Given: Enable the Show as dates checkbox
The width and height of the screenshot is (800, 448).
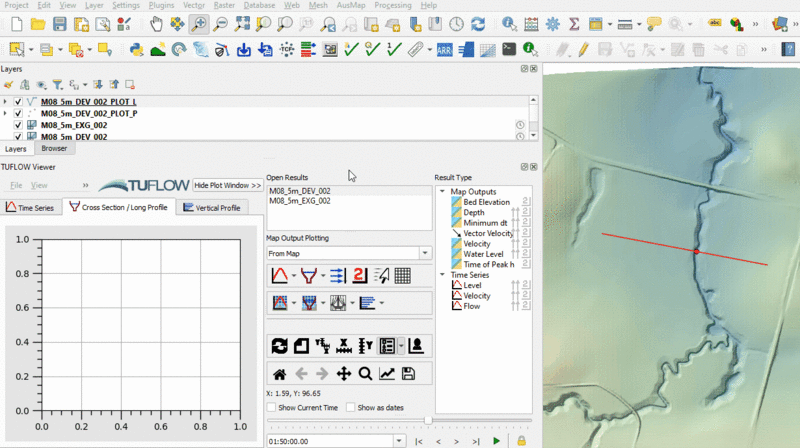Looking at the screenshot, I should [x=350, y=408].
